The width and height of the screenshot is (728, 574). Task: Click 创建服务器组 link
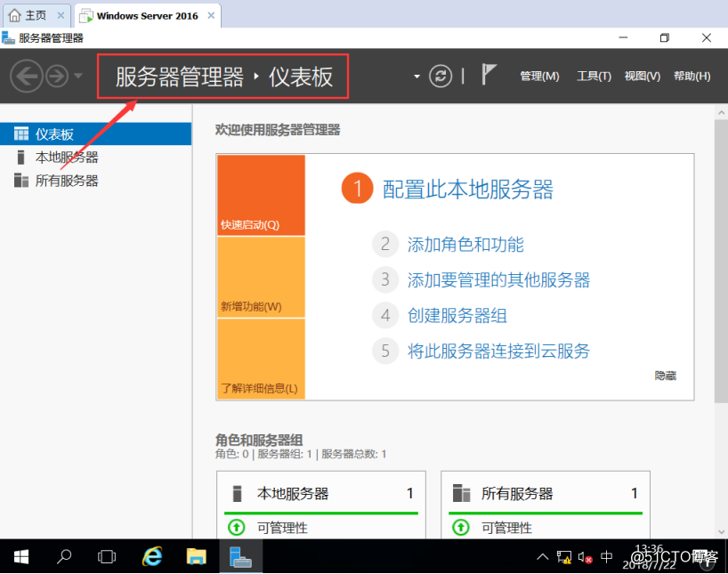457,316
